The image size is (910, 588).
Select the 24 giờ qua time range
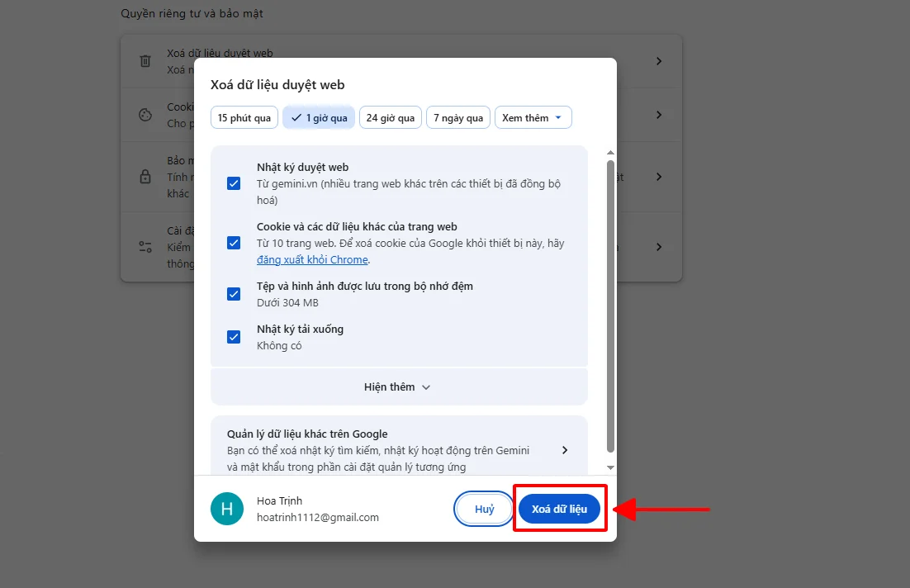tap(390, 117)
